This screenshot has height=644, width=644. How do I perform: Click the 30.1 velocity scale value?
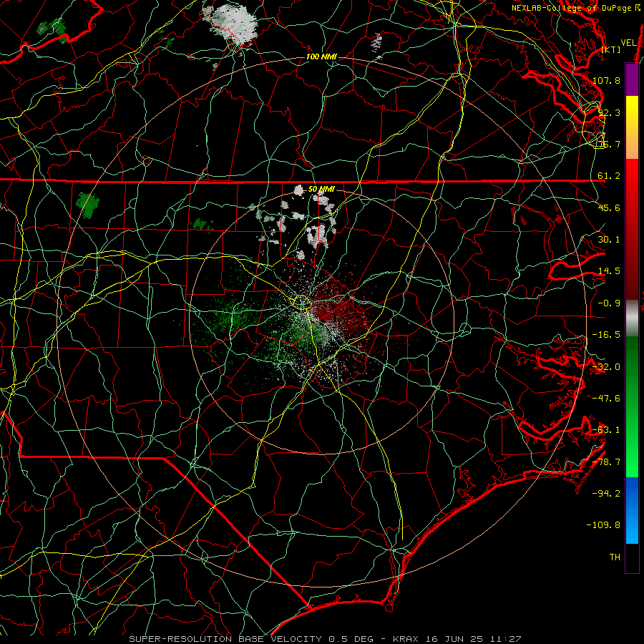(609, 240)
